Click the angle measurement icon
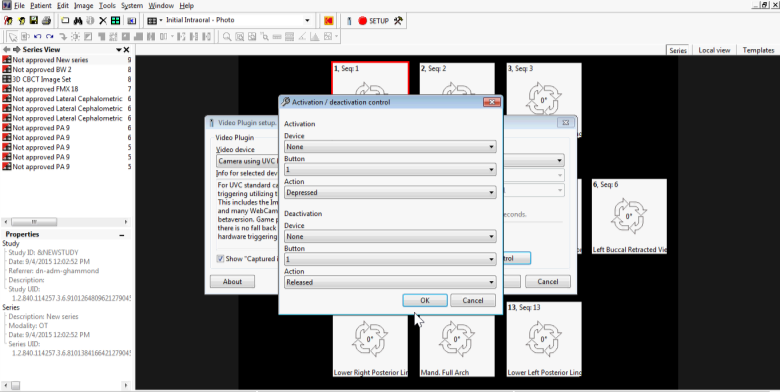The height and width of the screenshot is (392, 780). point(302,36)
